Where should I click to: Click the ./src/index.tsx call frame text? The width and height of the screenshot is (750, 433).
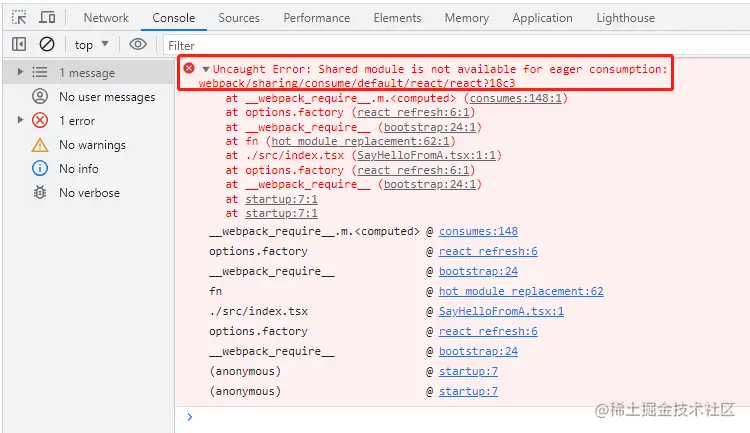(258, 311)
